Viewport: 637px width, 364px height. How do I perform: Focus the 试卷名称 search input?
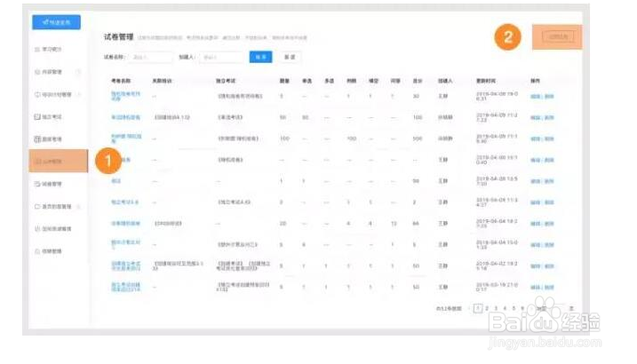point(151,57)
